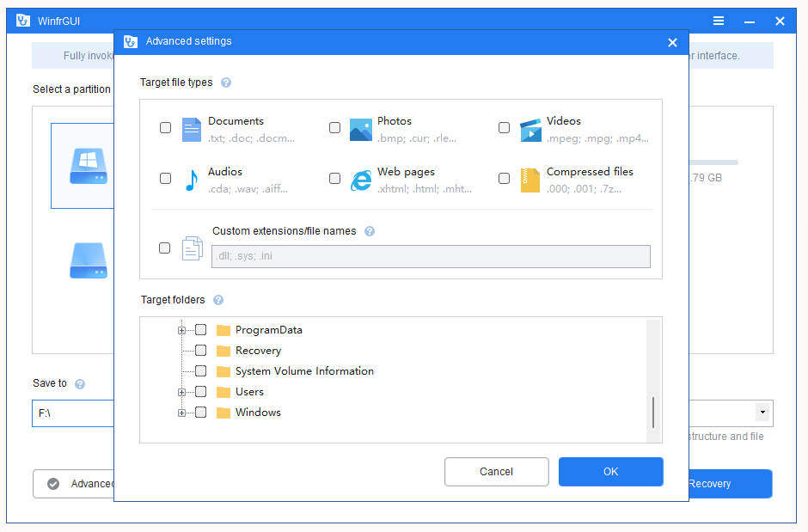This screenshot has height=532, width=808.
Task: Select the Recovery folder in tree
Action: [258, 351]
